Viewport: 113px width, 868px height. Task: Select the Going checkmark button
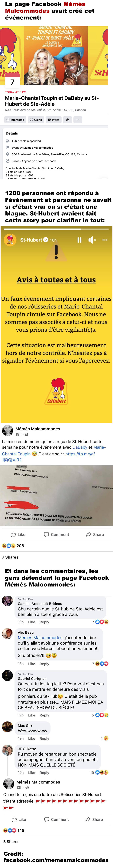(x=36, y=120)
